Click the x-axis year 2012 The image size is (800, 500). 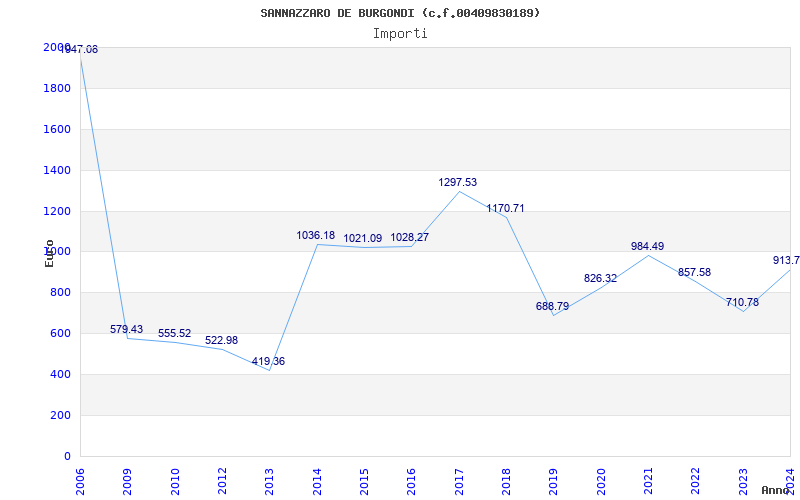click(x=222, y=482)
